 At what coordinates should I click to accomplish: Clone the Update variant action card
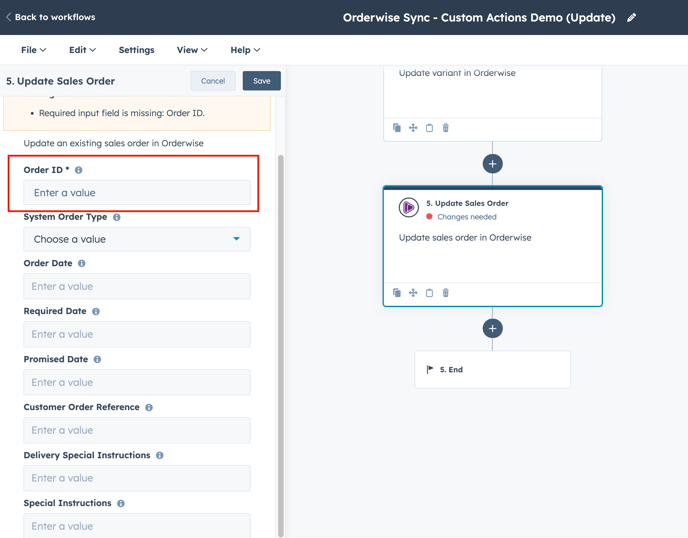397,128
